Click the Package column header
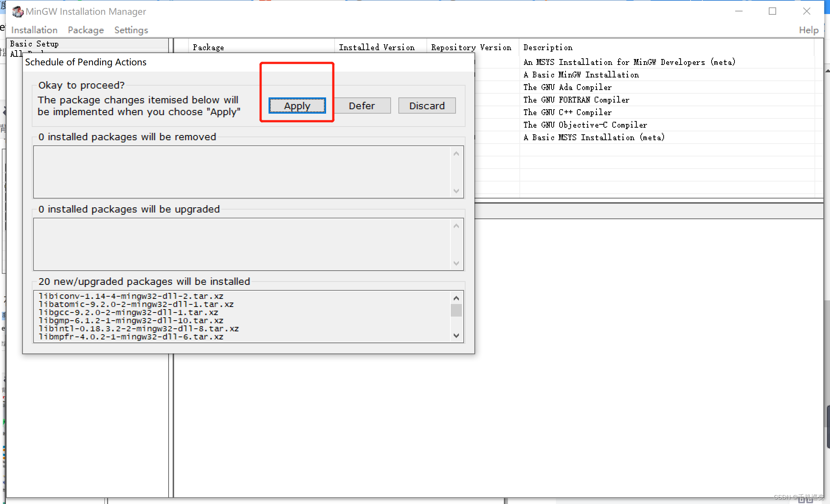830x504 pixels. tap(261, 47)
